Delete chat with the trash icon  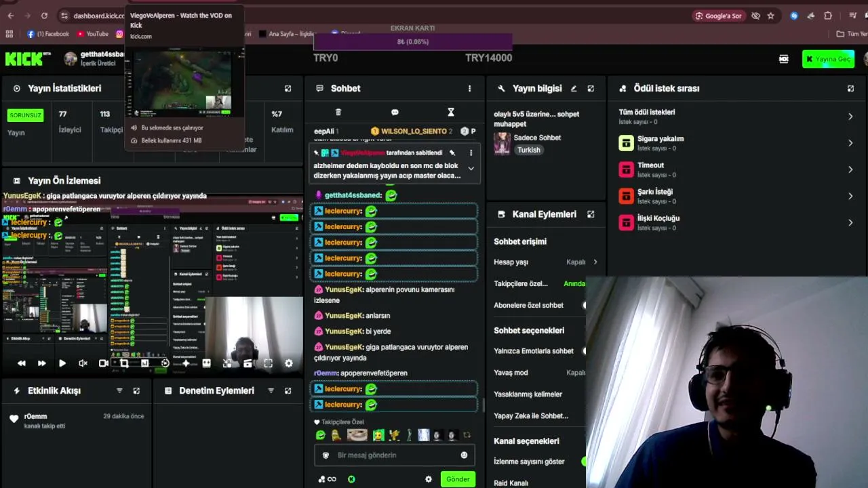pos(338,112)
